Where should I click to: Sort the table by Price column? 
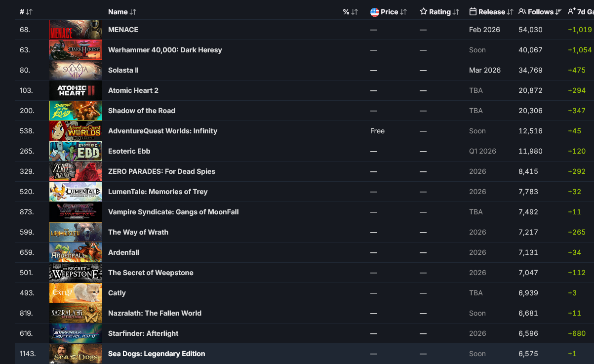click(x=389, y=12)
